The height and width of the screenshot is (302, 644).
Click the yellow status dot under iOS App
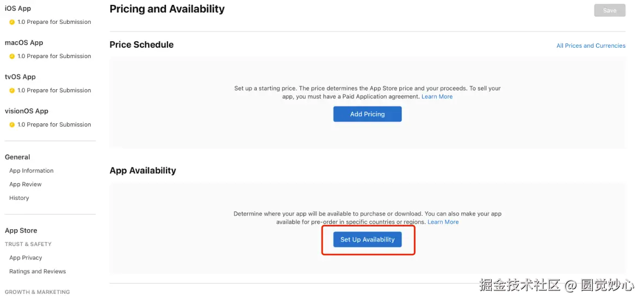pos(12,22)
